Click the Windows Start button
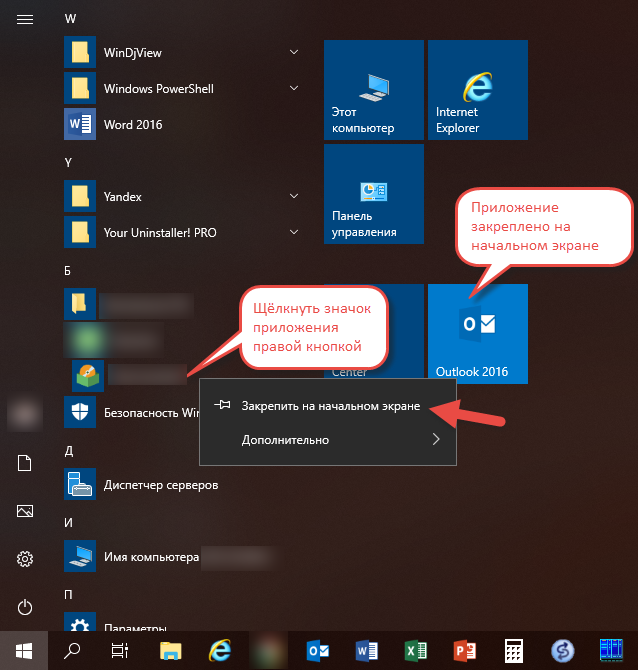 tap(24, 651)
